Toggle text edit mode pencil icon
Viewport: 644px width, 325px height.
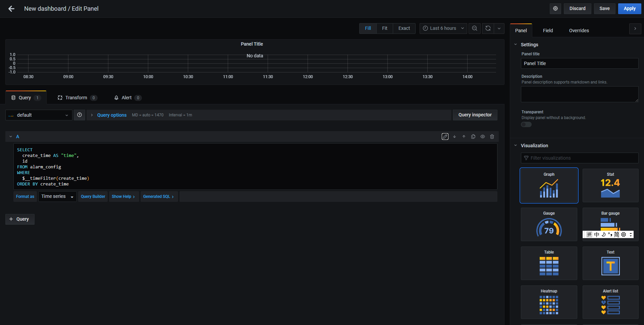445,137
